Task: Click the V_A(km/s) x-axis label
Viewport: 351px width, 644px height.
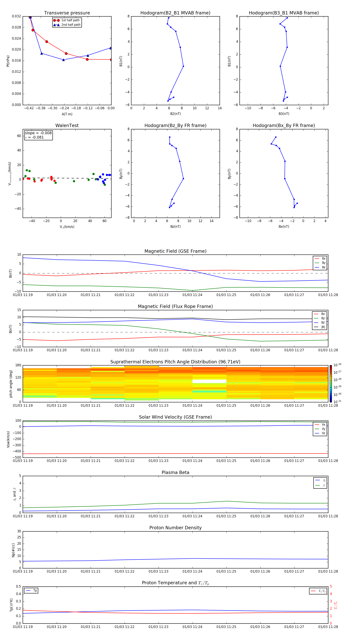Action: click(67, 227)
